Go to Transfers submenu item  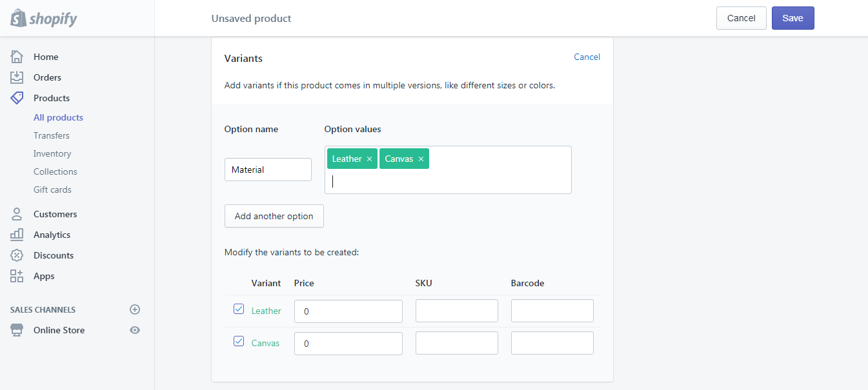tap(52, 135)
